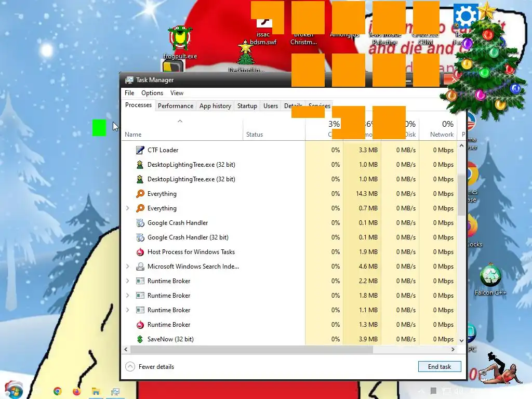Sort by Network column header

pos(438,129)
